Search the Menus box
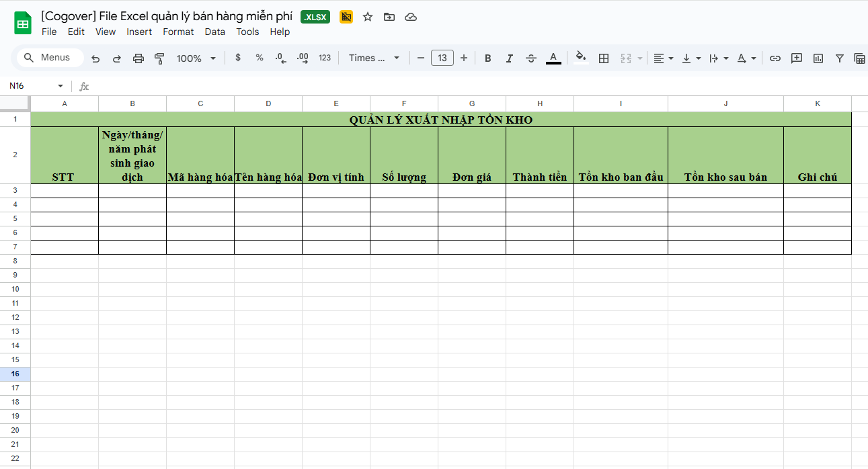The height and width of the screenshot is (469, 868). [50, 58]
